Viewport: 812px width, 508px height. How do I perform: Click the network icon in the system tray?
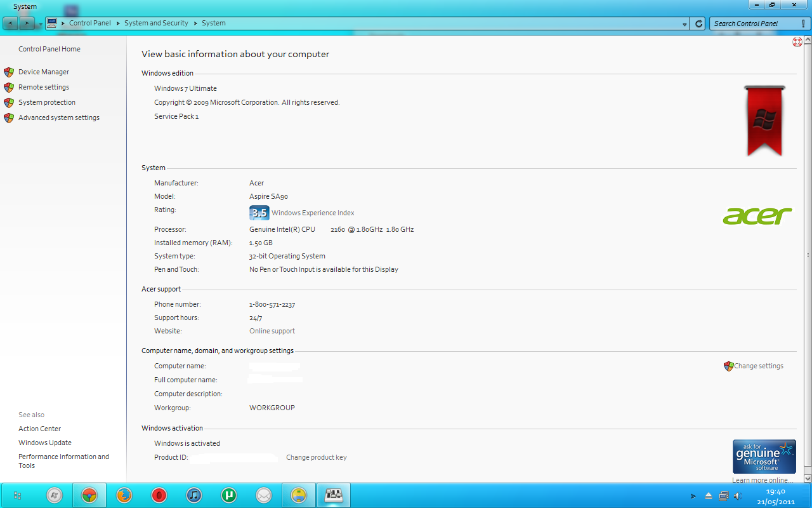723,496
